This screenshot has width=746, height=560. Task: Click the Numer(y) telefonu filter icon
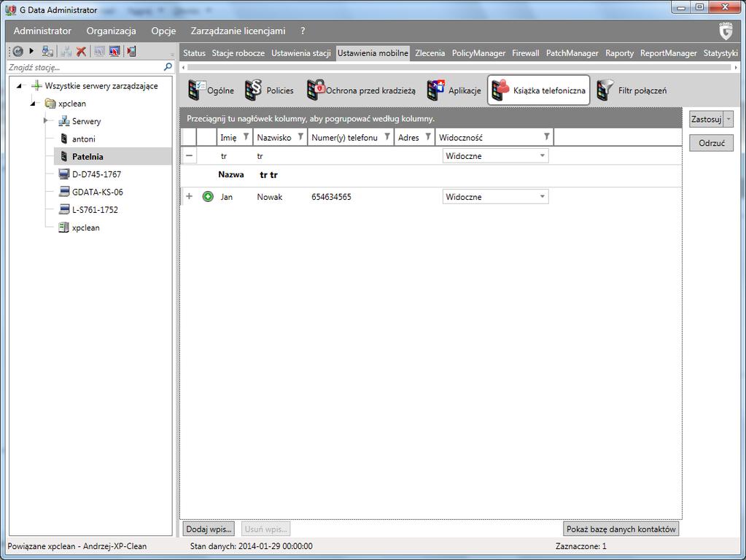pos(387,136)
